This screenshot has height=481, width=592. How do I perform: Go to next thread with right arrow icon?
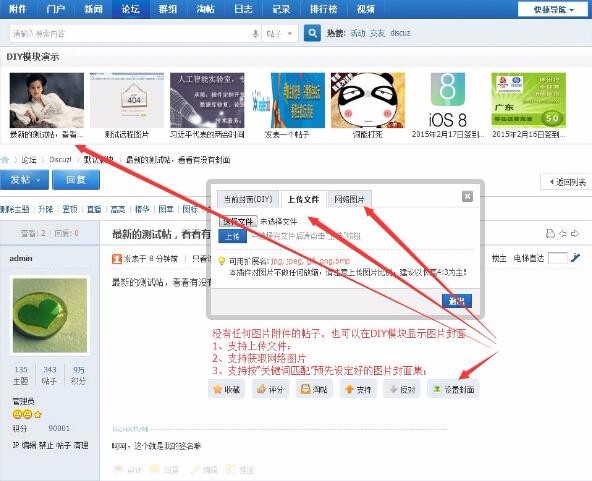click(x=575, y=234)
